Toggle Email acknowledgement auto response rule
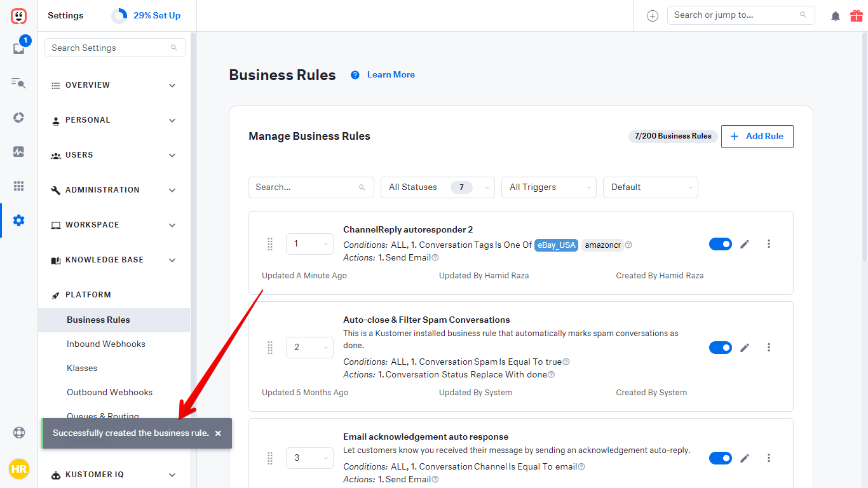Image resolution: width=868 pixels, height=488 pixels. [721, 458]
